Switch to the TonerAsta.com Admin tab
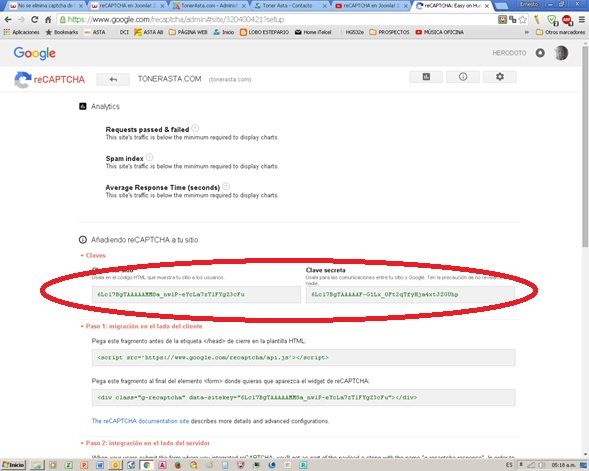Image resolution: width=589 pixels, height=471 pixels. click(209, 6)
